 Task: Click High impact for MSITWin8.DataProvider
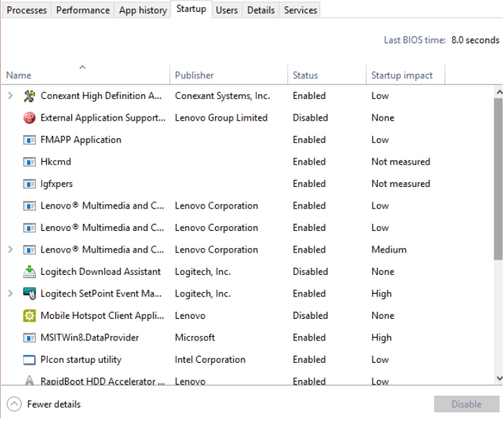point(382,338)
